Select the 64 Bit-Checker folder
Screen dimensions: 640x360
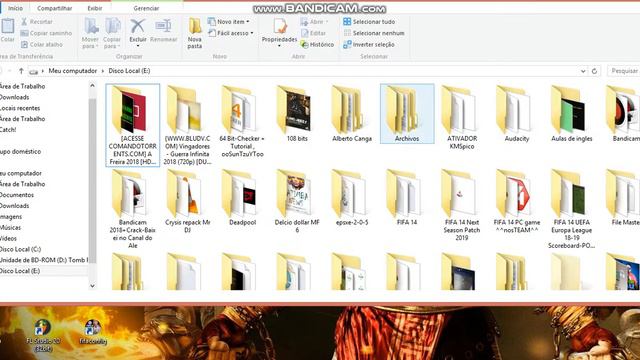pos(242,121)
